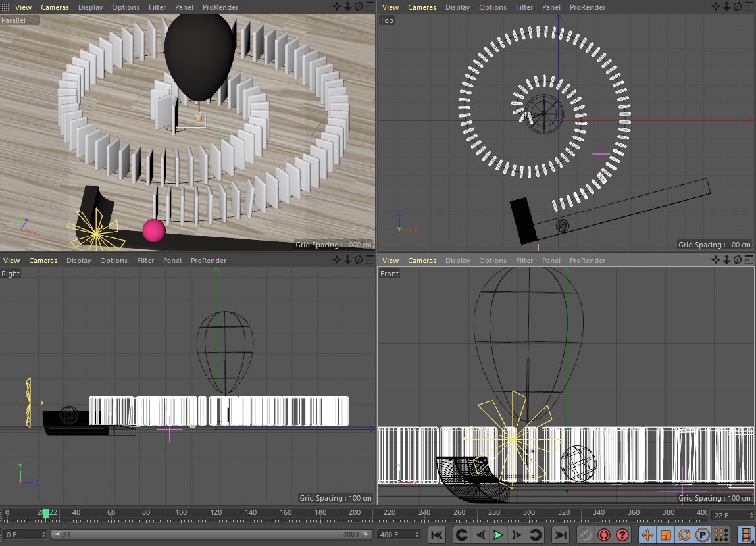Toggle Rotation keyframe recording

684,535
